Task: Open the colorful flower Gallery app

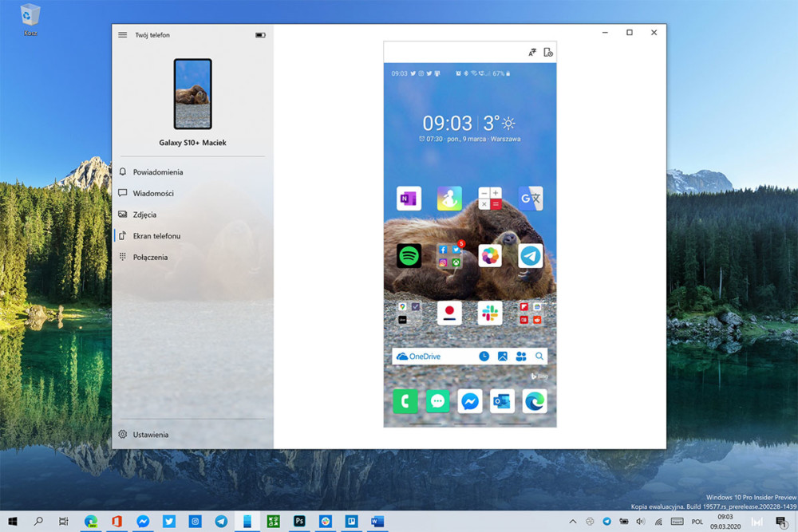Action: click(490, 256)
